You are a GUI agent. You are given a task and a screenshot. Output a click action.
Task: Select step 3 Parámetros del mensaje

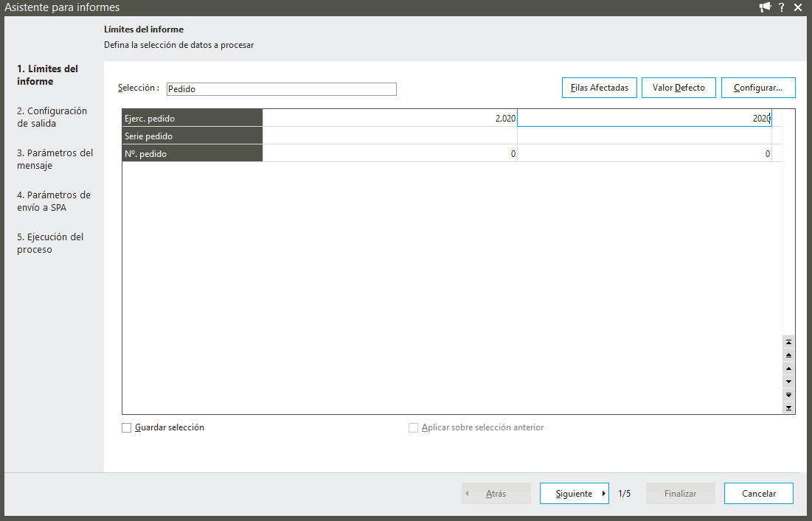pyautogui.click(x=55, y=159)
